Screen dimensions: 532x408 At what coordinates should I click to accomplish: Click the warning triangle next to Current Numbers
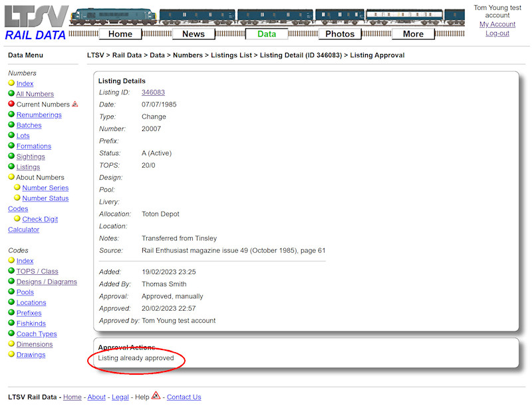tap(75, 104)
